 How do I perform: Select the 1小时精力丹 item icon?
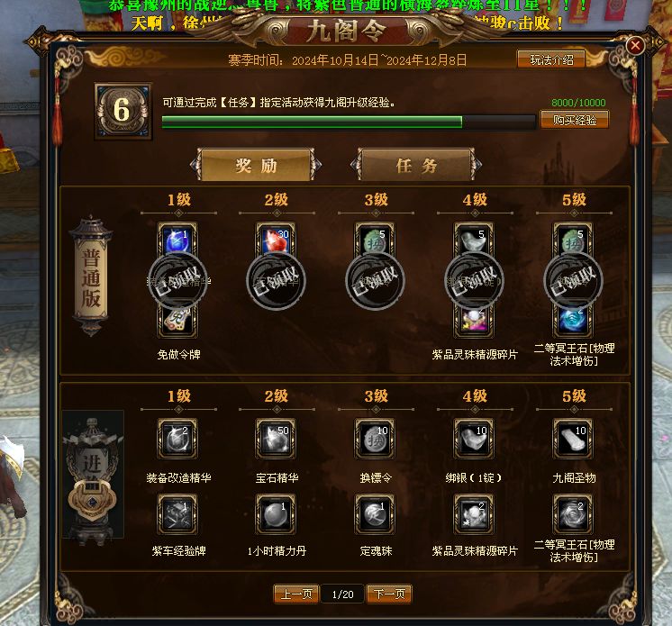pos(276,514)
